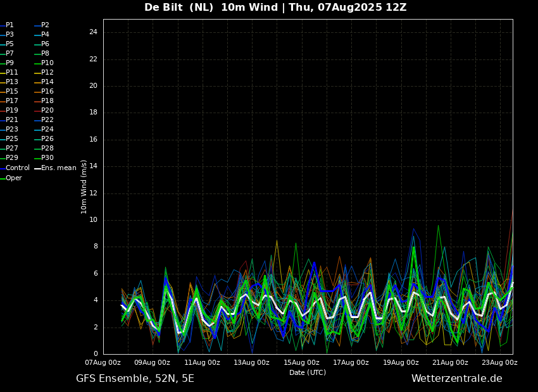Click the P20 legend label
The image size is (538, 392).
pyautogui.click(x=44, y=111)
